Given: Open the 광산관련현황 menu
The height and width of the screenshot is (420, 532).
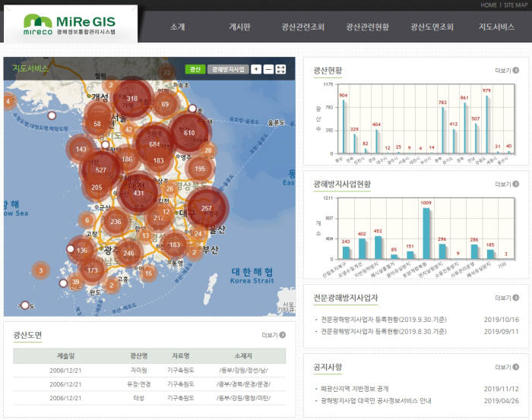Looking at the screenshot, I should coord(367,27).
